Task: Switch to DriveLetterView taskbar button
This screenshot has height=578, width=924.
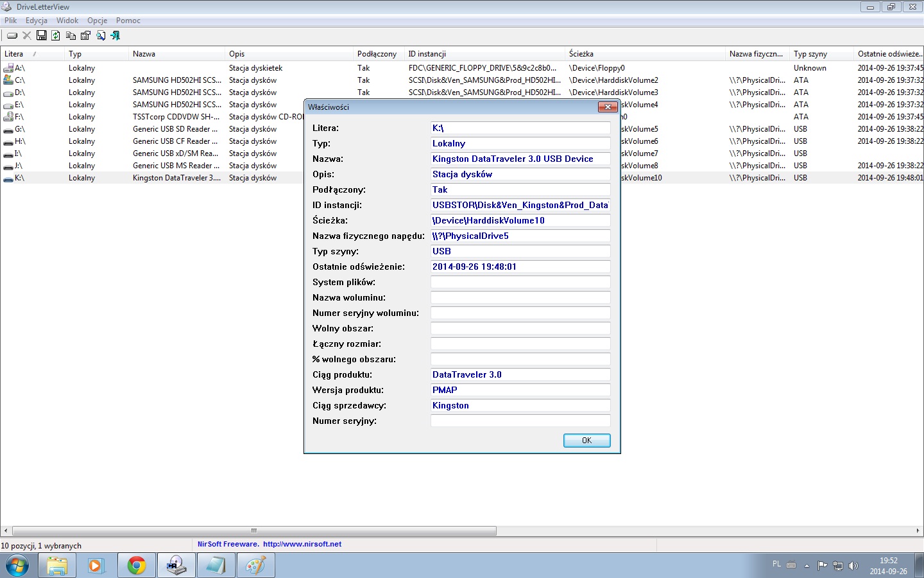Action: 176,566
